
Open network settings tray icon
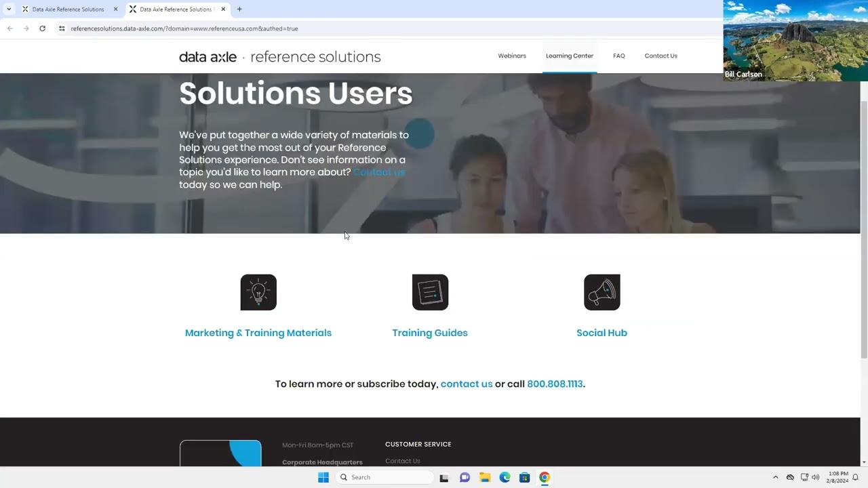(x=804, y=477)
